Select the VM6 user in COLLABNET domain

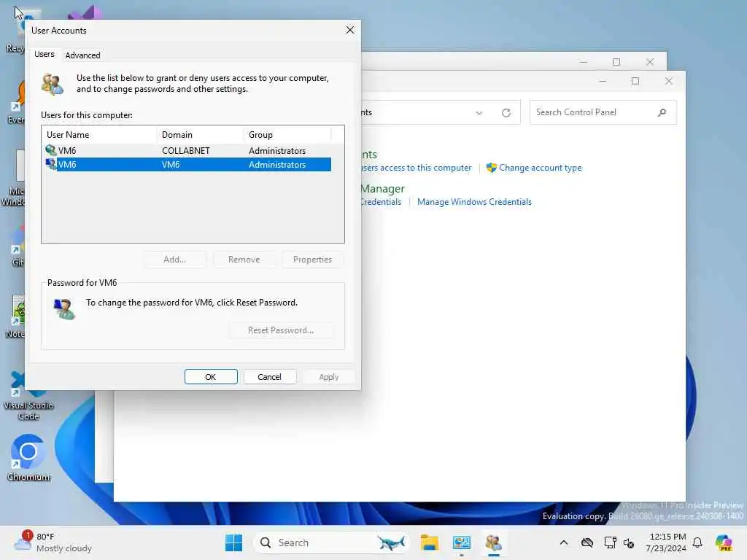click(x=188, y=150)
